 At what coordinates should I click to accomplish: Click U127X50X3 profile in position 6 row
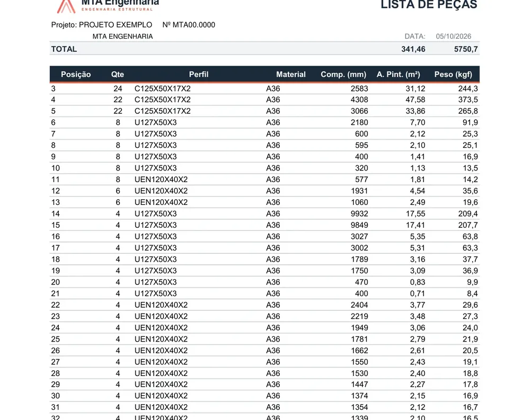pyautogui.click(x=155, y=123)
